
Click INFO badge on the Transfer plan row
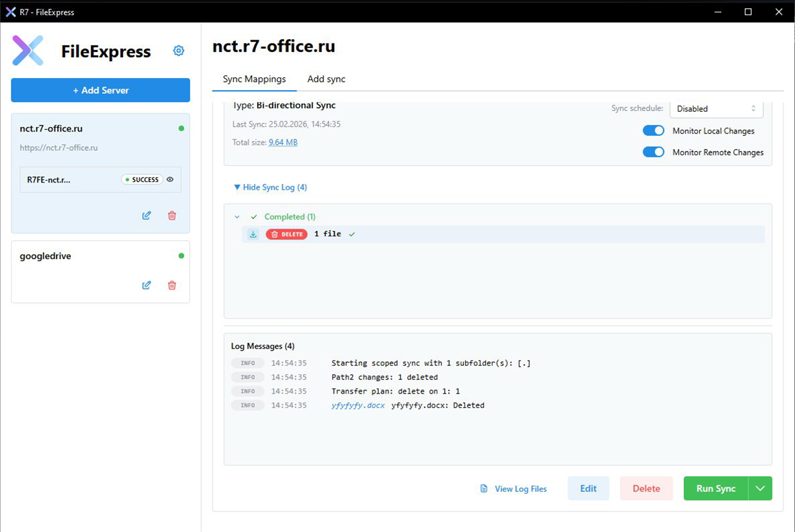click(x=248, y=391)
